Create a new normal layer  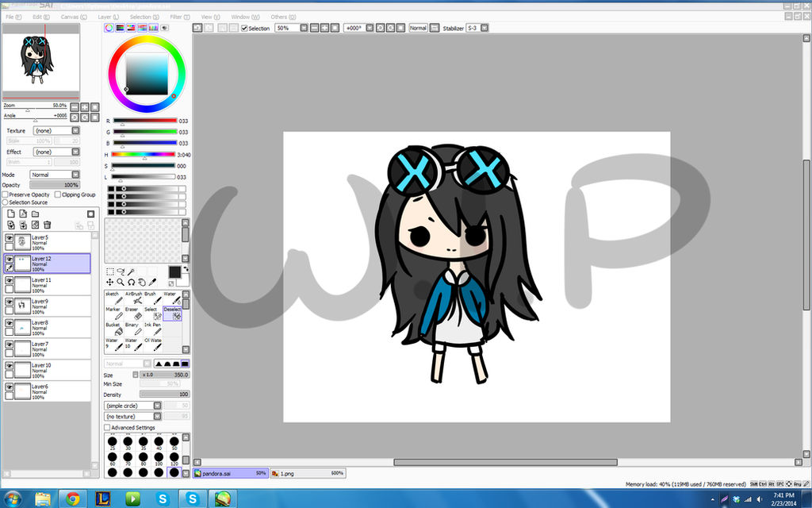tap(11, 214)
